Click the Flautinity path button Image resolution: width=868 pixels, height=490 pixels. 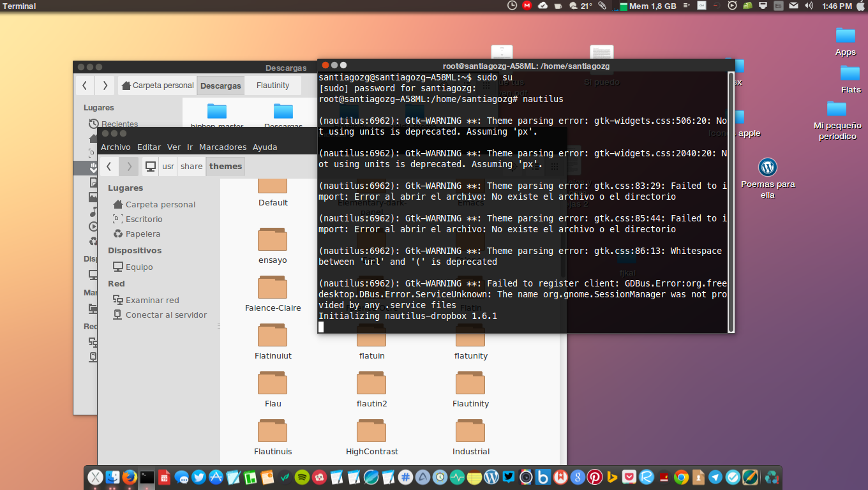pos(273,85)
